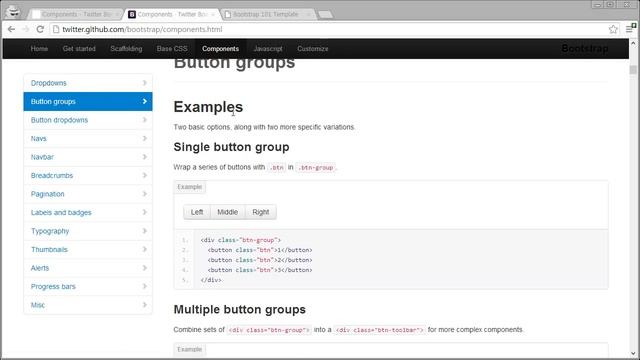The width and height of the screenshot is (640, 360).
Task: Go to Typography in sidebar
Action: point(88,231)
